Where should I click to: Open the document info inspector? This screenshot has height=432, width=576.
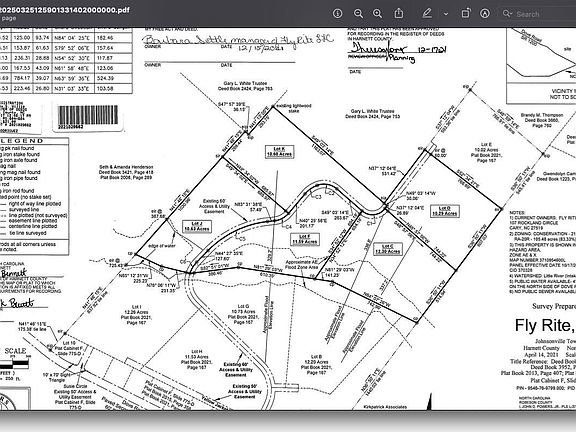pyautogui.click(x=337, y=14)
